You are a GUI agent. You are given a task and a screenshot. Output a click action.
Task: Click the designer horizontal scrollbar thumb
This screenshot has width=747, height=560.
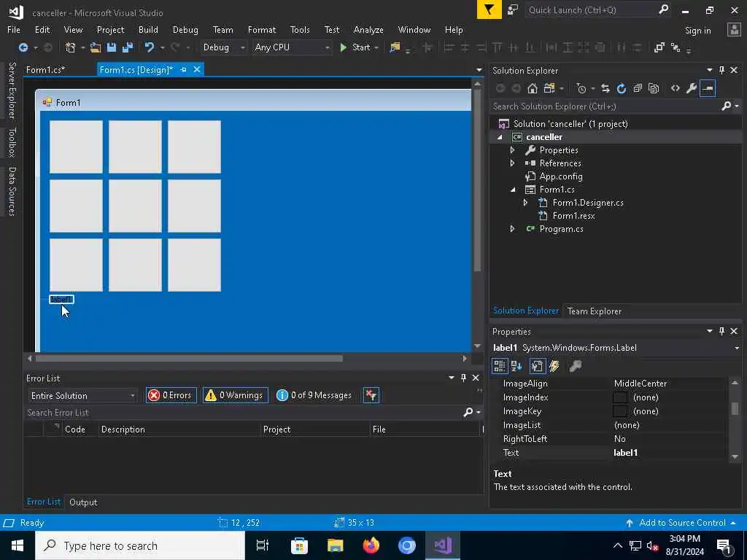coord(189,358)
